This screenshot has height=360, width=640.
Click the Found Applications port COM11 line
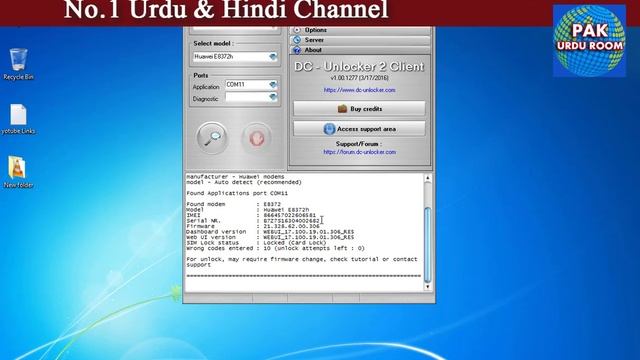[x=237, y=193]
